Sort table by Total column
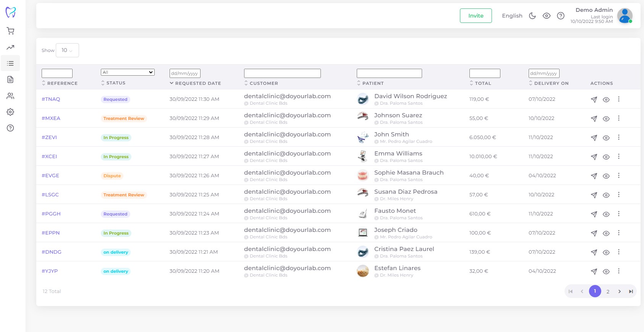 (482, 83)
